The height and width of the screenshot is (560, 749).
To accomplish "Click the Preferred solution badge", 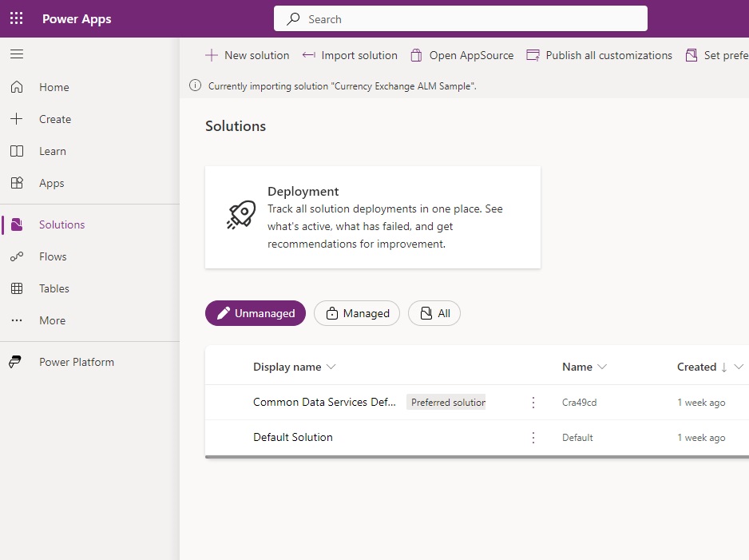I will (446, 403).
